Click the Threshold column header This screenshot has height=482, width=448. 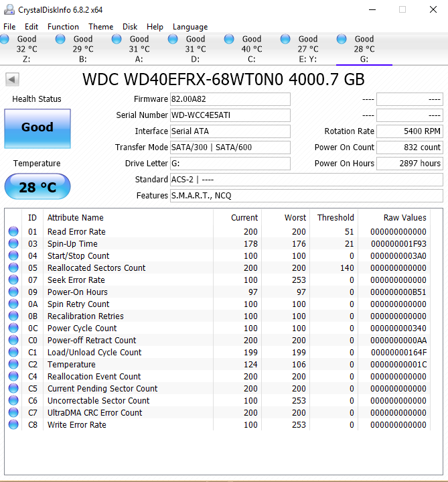coord(333,218)
